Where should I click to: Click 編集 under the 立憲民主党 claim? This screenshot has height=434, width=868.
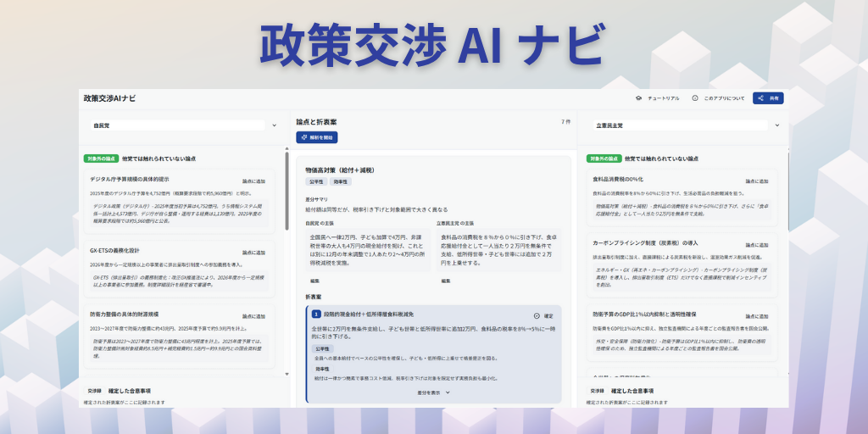446,281
